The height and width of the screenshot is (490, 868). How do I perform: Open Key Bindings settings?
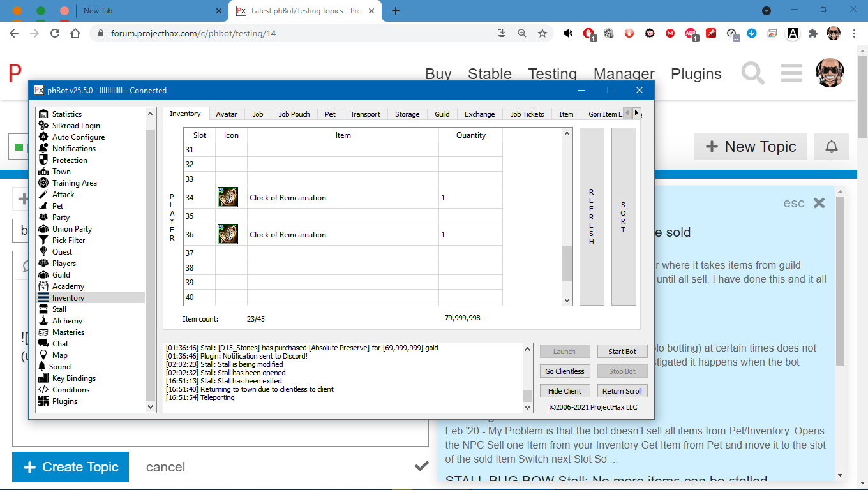click(73, 378)
